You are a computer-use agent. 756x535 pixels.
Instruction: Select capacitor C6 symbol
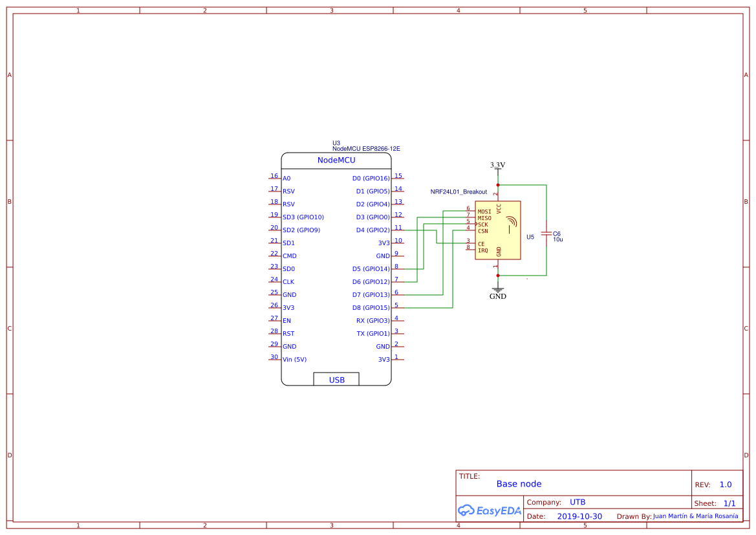tap(547, 234)
